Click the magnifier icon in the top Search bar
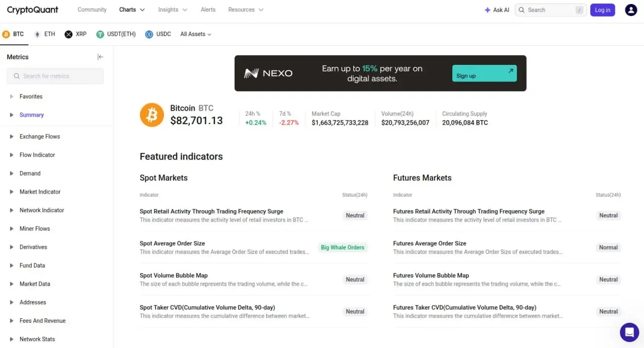The height and width of the screenshot is (348, 644). pyautogui.click(x=522, y=10)
